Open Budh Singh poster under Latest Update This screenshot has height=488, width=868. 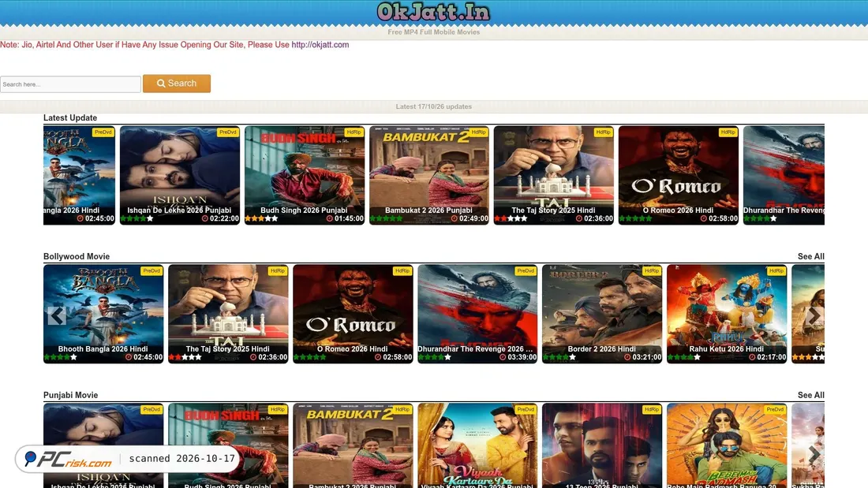(x=305, y=175)
